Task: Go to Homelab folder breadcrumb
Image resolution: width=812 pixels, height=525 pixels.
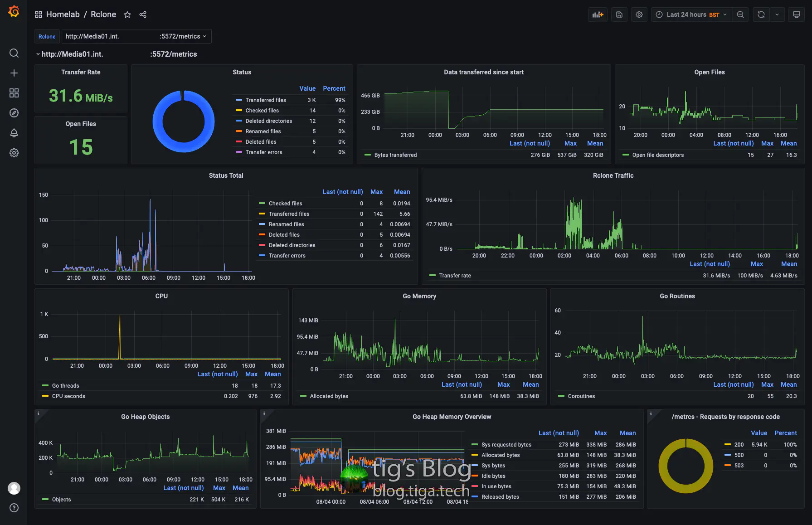Action: pyautogui.click(x=63, y=15)
